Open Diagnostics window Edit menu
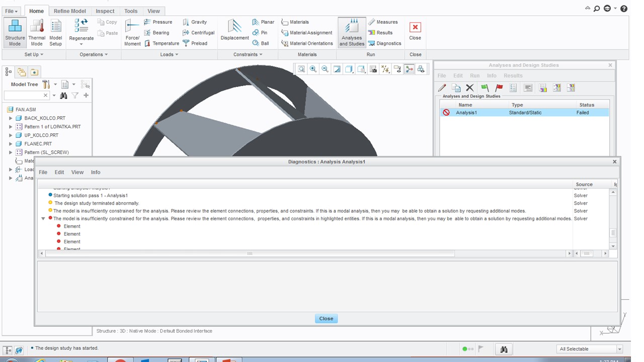 click(59, 172)
